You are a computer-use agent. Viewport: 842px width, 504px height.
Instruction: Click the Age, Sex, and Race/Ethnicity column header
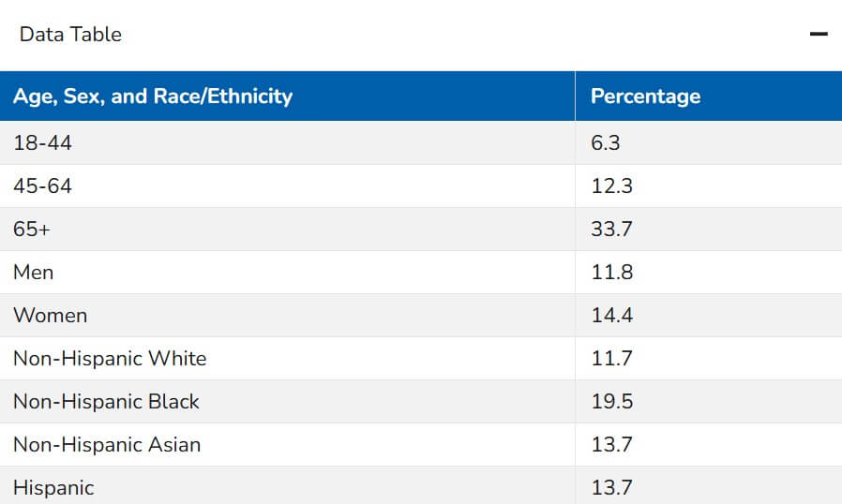(153, 96)
